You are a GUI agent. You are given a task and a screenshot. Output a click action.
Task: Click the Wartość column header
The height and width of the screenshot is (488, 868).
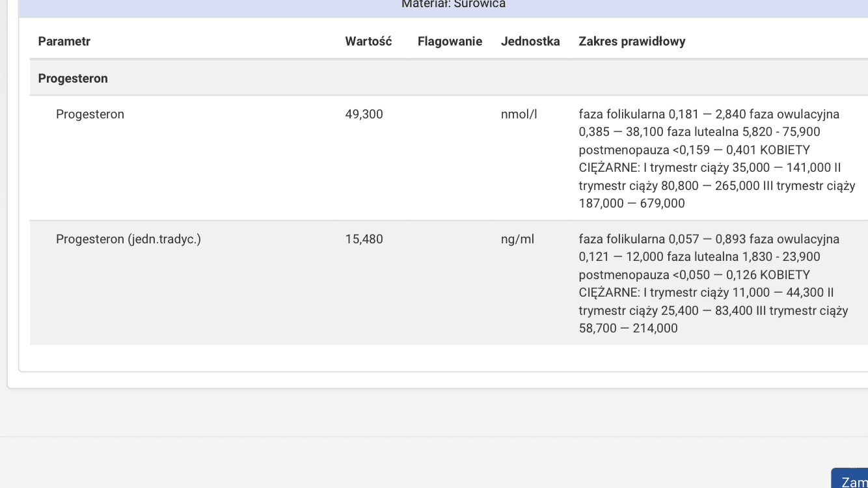pyautogui.click(x=368, y=42)
